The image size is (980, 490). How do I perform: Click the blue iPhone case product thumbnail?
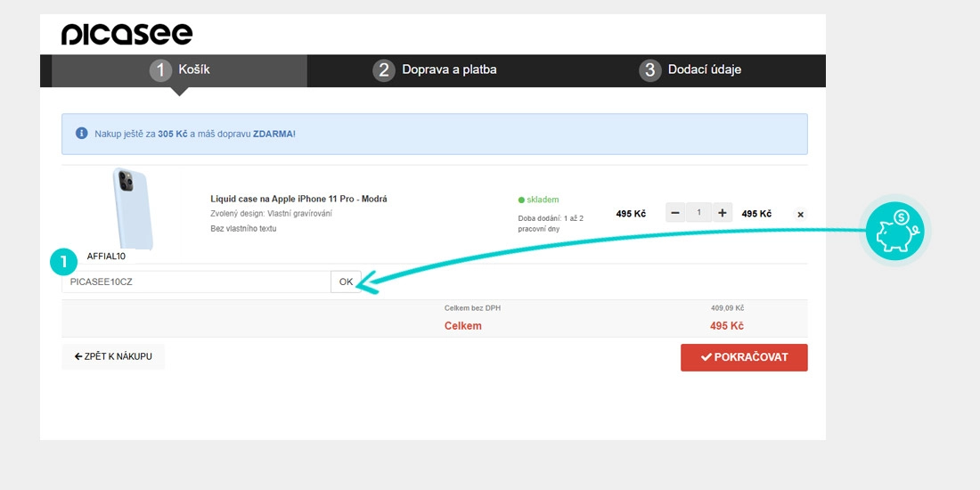pos(133,208)
